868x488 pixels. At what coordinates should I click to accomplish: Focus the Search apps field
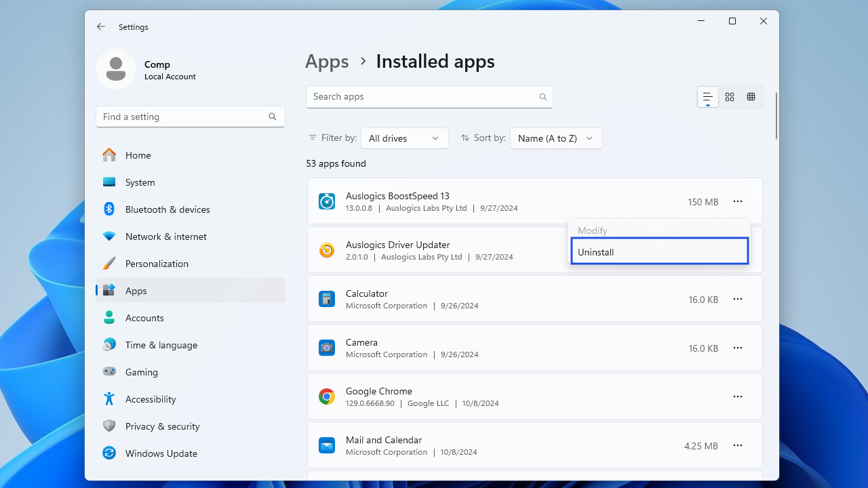(429, 97)
